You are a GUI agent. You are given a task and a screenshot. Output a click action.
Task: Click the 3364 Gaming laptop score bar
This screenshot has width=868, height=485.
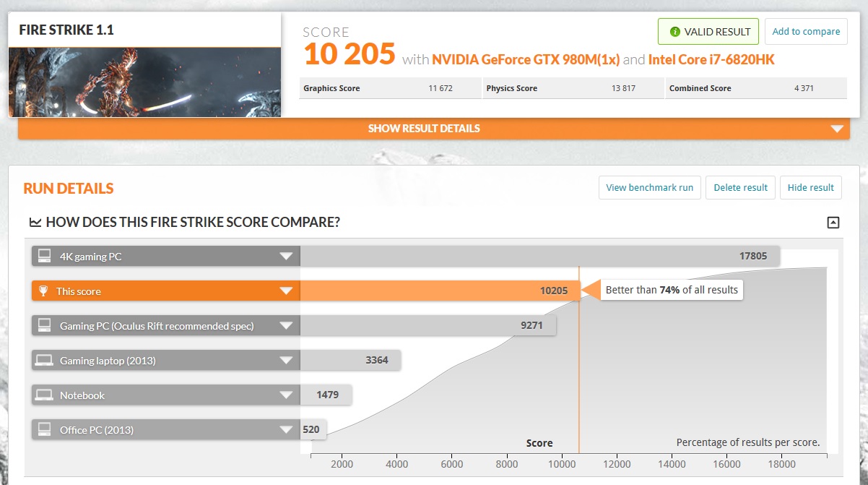(350, 360)
